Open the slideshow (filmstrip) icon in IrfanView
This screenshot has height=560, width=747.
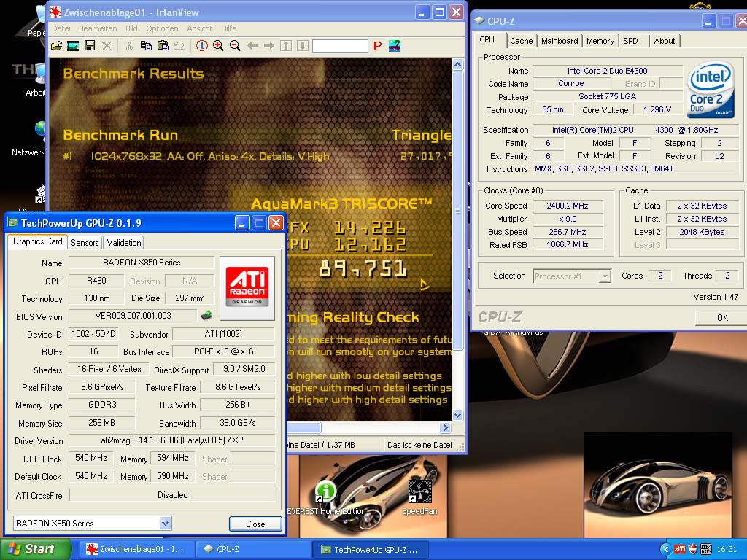click(73, 46)
